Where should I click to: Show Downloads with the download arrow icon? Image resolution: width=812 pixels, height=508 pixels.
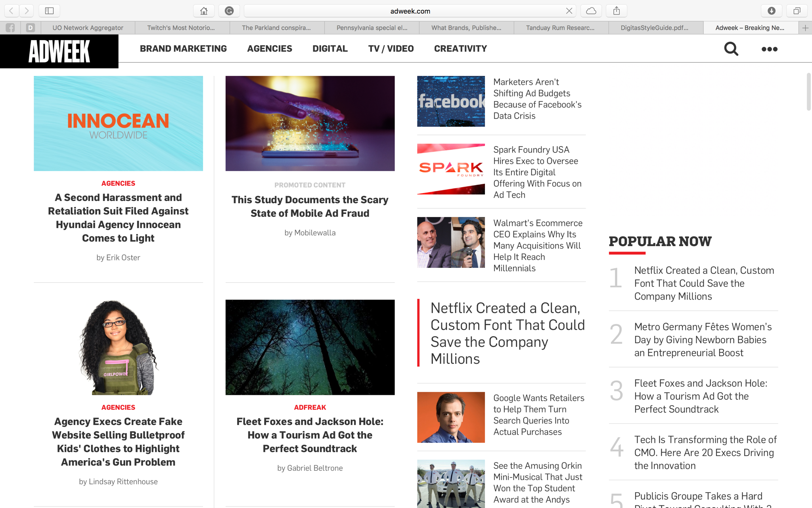tap(771, 11)
